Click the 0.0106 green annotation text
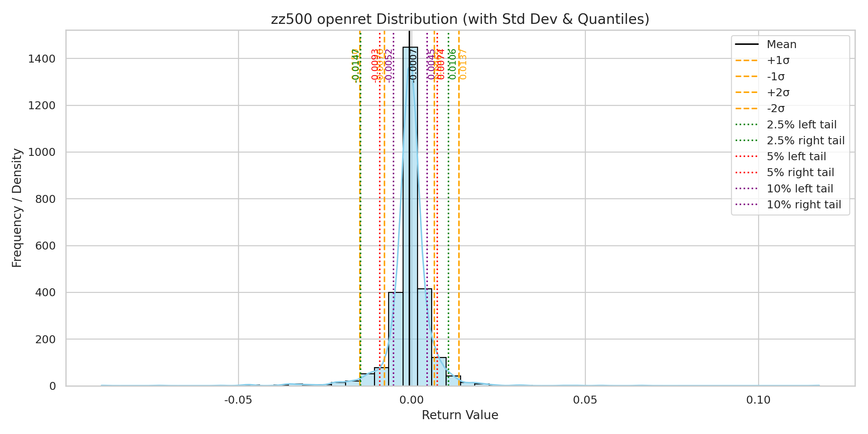868x434 pixels. click(x=452, y=64)
